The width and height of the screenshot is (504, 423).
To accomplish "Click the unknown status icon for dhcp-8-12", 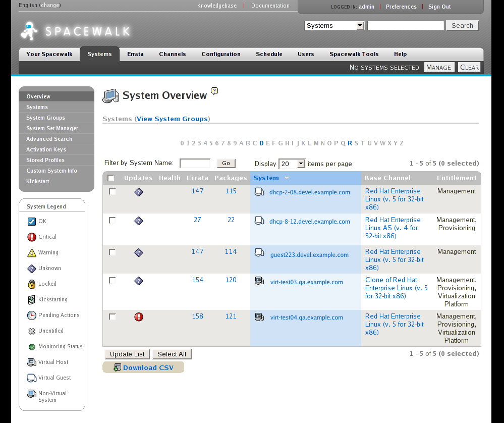I will (139, 221).
